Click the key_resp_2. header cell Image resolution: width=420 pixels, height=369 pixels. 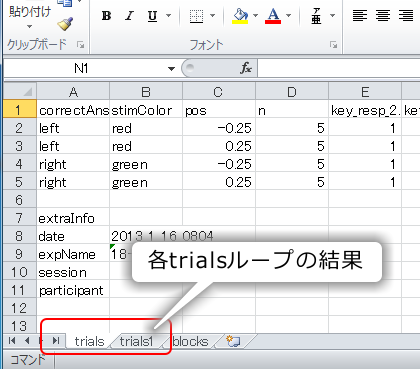[x=365, y=110]
